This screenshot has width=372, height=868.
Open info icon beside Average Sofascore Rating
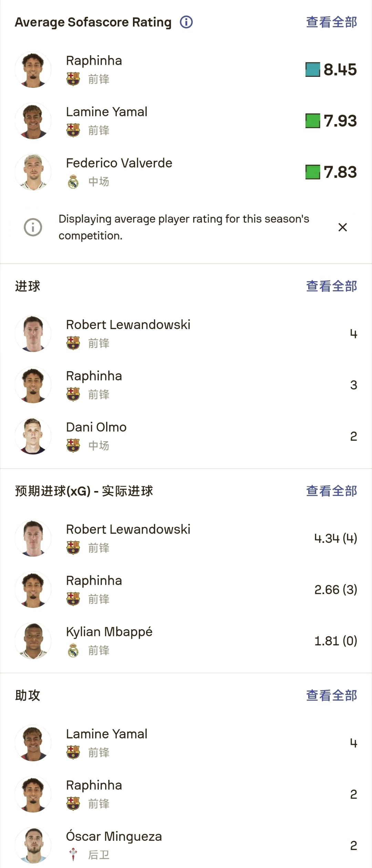tap(186, 22)
